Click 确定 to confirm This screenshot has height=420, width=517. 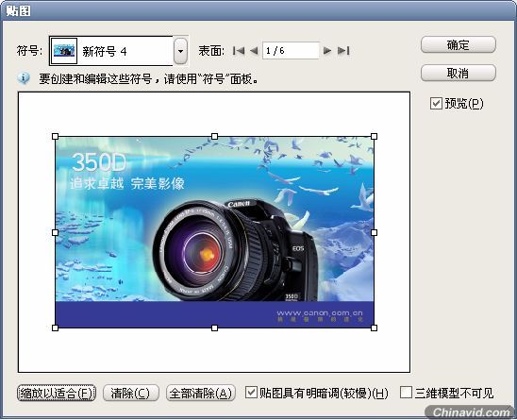(x=459, y=44)
